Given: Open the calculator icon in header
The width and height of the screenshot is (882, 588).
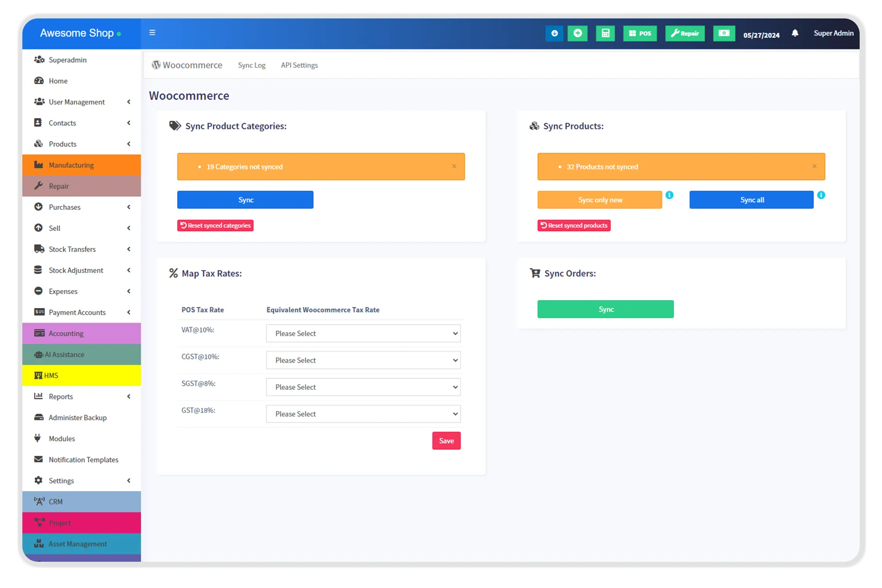Looking at the screenshot, I should click(605, 33).
